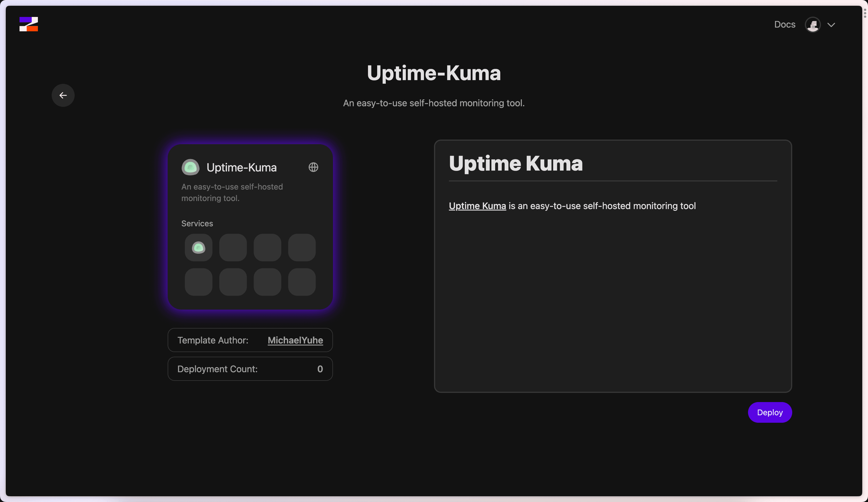The width and height of the screenshot is (868, 502).
Task: Follow the Uptime Kuma link in description
Action: click(x=477, y=206)
